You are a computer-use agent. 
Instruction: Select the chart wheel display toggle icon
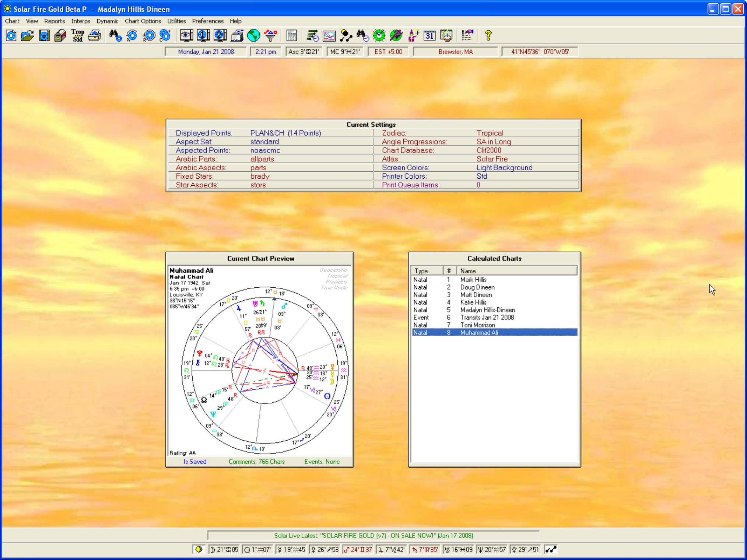[186, 35]
